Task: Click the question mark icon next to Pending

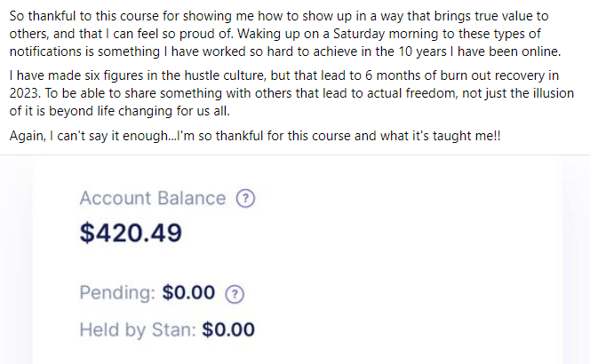Action: click(x=235, y=293)
